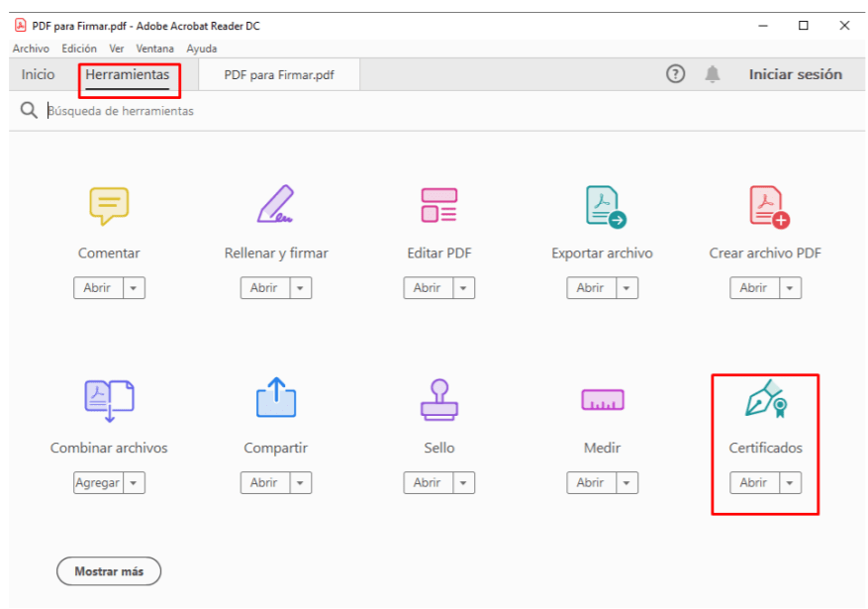Select the Crear archivo PDF icon
The height and width of the screenshot is (609, 868).
766,206
